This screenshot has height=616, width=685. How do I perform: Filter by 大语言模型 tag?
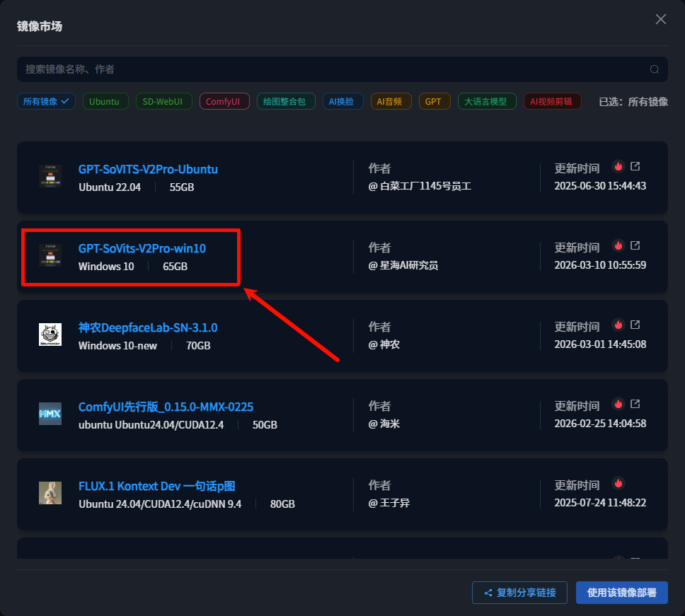pos(487,101)
